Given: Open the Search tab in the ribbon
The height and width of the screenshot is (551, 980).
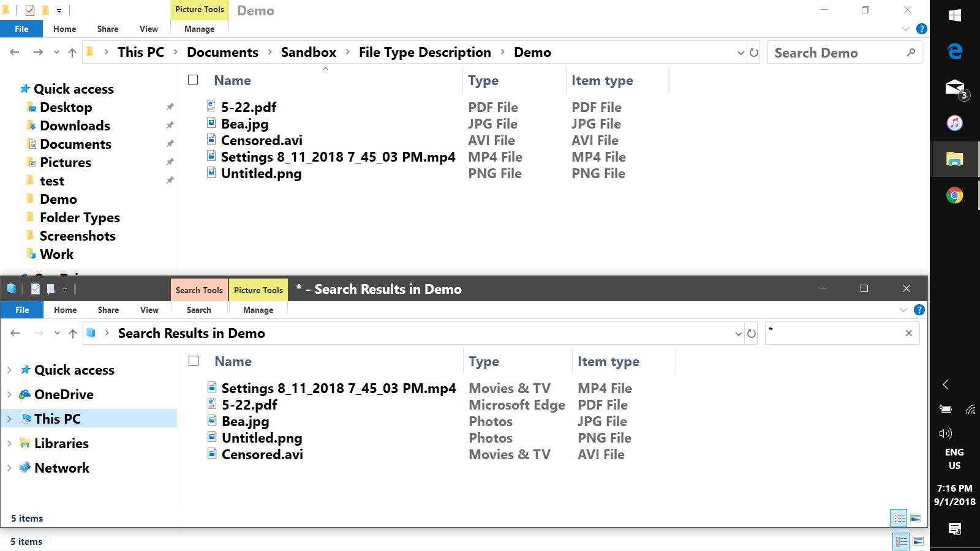Looking at the screenshot, I should click(x=198, y=310).
